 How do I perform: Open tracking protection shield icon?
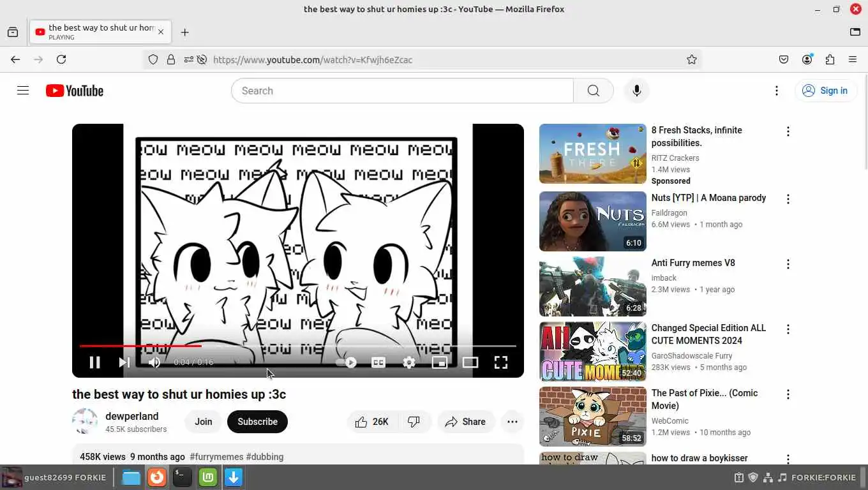pyautogui.click(x=153, y=59)
